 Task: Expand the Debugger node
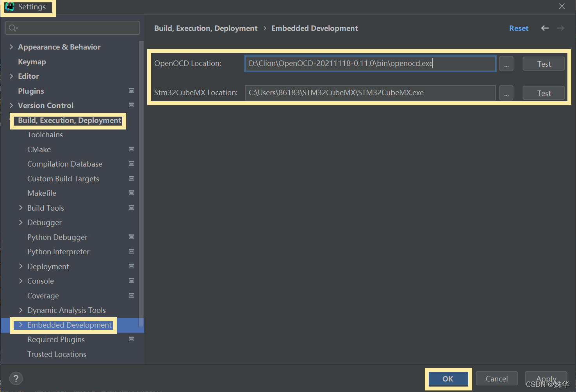[x=21, y=222]
